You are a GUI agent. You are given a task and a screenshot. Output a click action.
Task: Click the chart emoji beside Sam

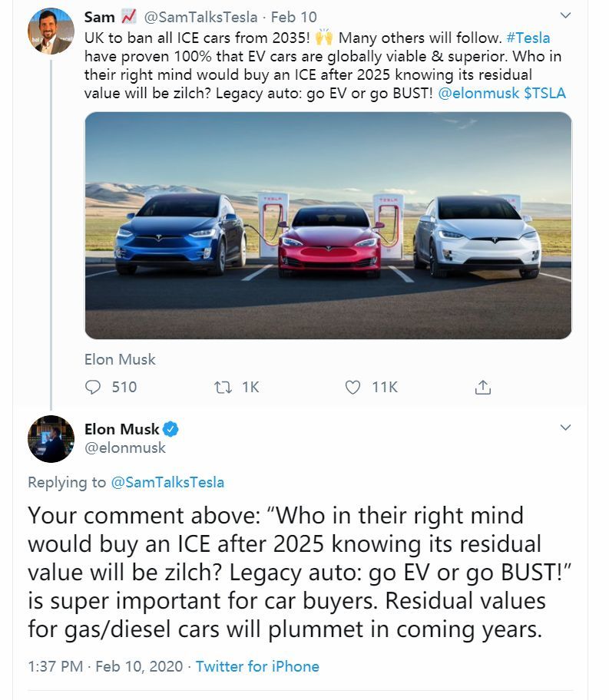(x=129, y=17)
